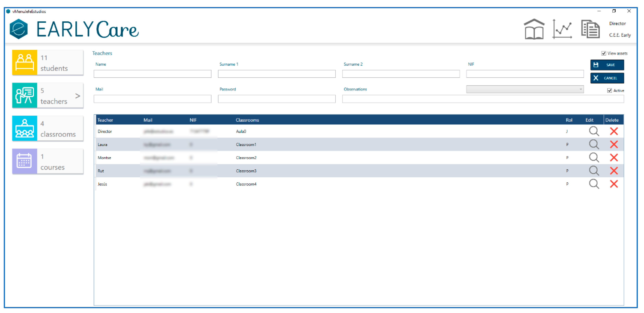Click into the Name input field
The width and height of the screenshot is (644, 313).
pos(153,74)
